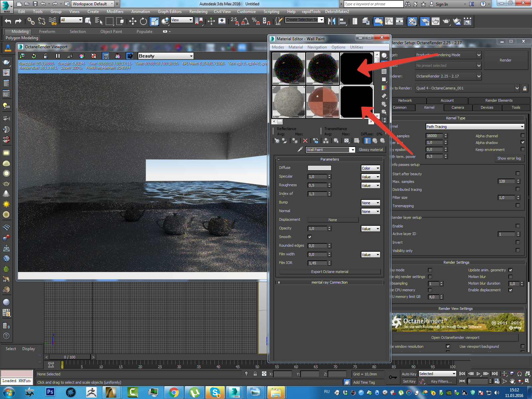Open the Workspace: Default dropdown
This screenshot has width=532, height=399.
(93, 4)
